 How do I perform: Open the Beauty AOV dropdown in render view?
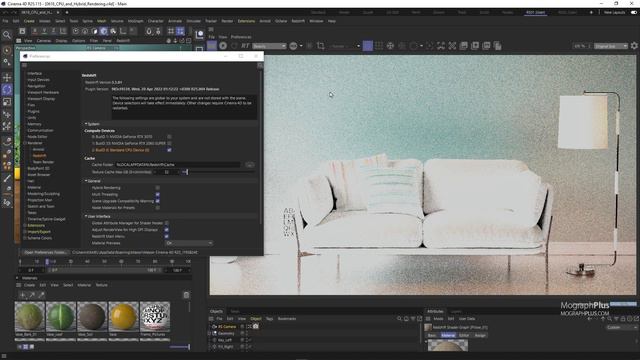point(269,46)
